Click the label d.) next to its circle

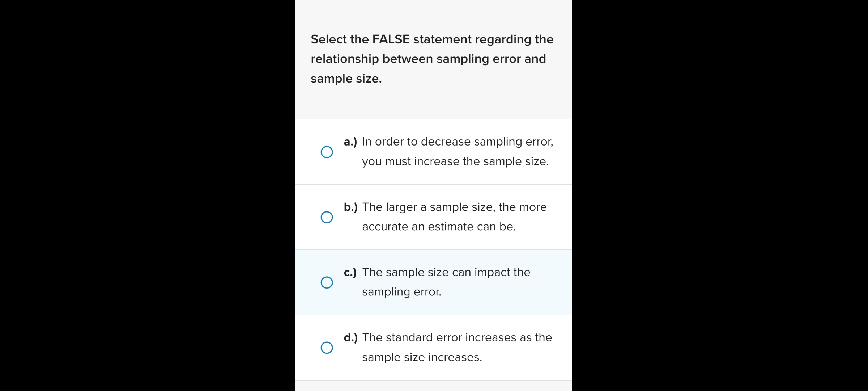point(350,337)
